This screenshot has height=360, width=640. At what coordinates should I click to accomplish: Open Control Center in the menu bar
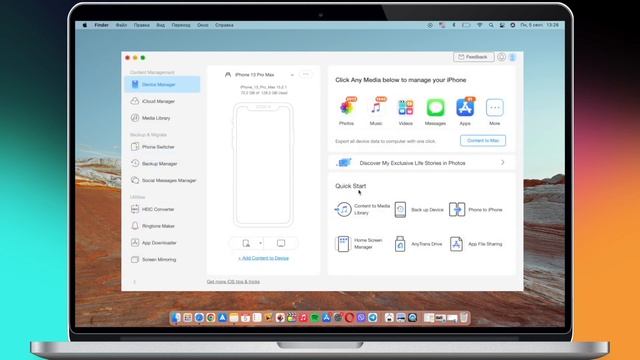pyautogui.click(x=502, y=25)
